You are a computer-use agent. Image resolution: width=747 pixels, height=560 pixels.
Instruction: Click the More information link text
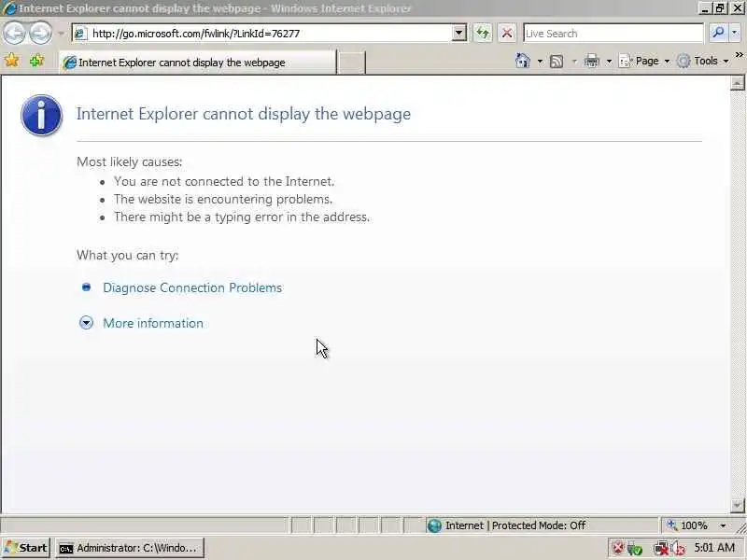(153, 323)
